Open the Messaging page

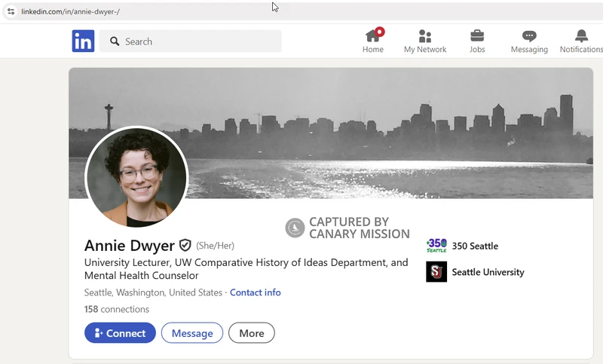tap(529, 41)
